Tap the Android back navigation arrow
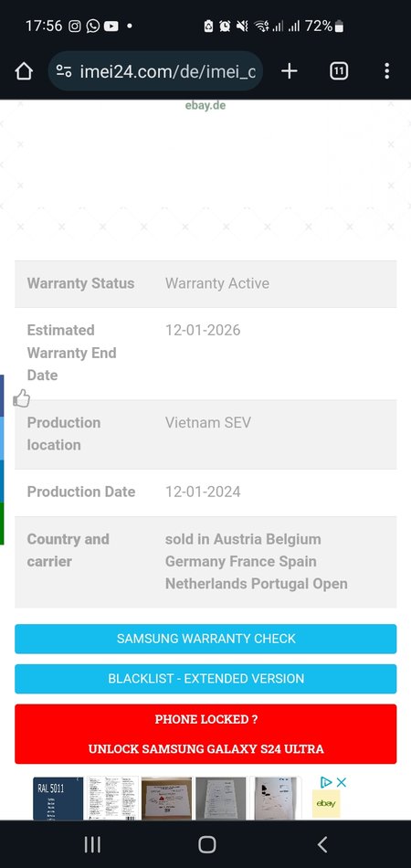This screenshot has width=411, height=868. coord(322,844)
